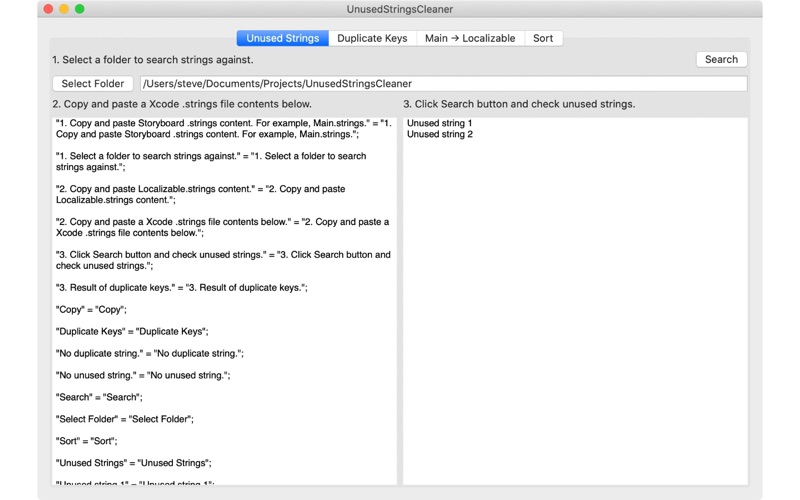The width and height of the screenshot is (800, 500).
Task: Zoom the window with the green button
Action: 80,9
